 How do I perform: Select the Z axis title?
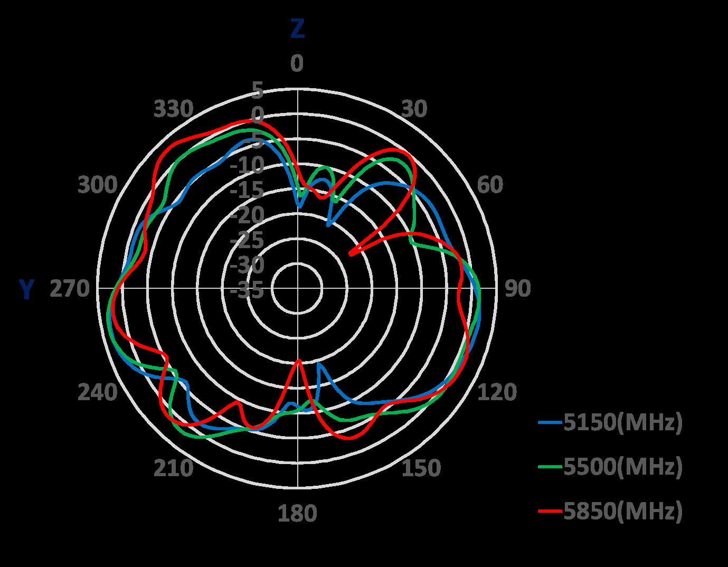(x=297, y=29)
